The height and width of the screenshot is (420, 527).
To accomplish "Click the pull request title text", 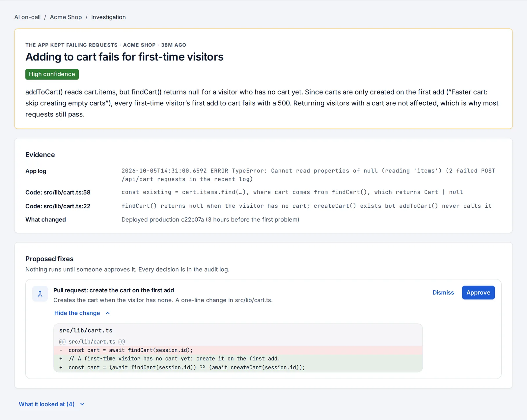I will (x=114, y=290).
